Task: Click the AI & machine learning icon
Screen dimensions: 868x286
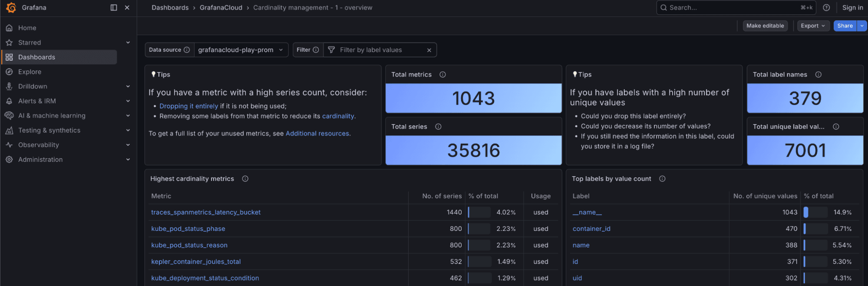Action: pos(9,115)
